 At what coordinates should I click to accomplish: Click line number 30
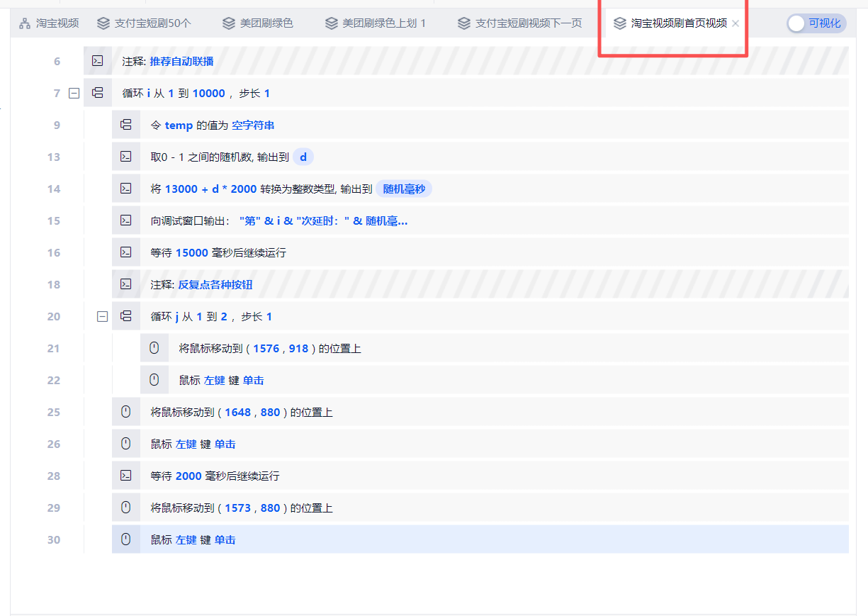click(x=54, y=539)
